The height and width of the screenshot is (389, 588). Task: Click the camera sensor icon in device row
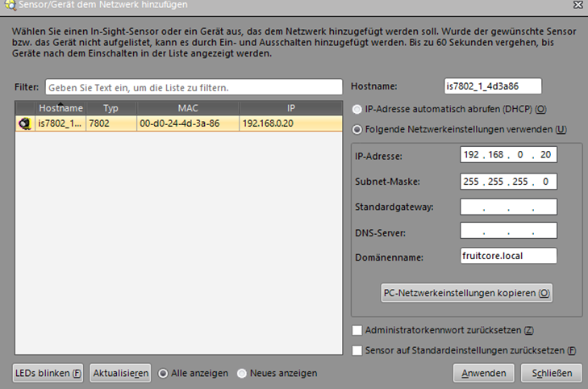click(x=25, y=123)
